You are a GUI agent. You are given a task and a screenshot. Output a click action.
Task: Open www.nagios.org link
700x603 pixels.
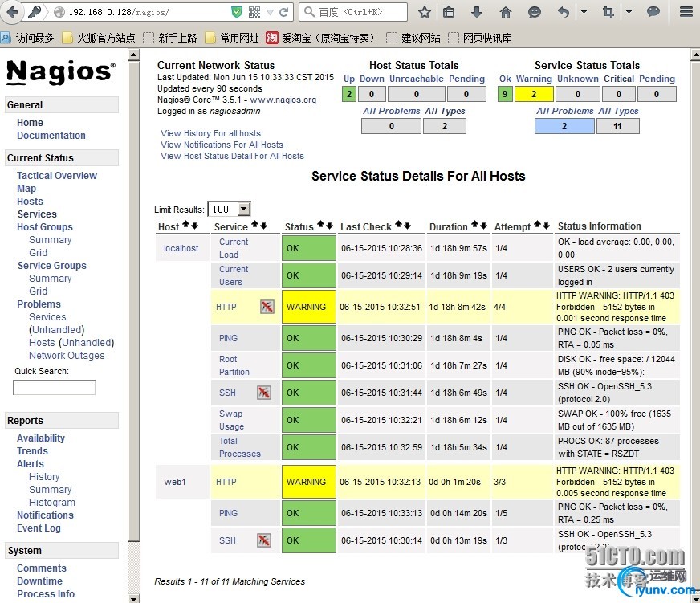coord(283,100)
